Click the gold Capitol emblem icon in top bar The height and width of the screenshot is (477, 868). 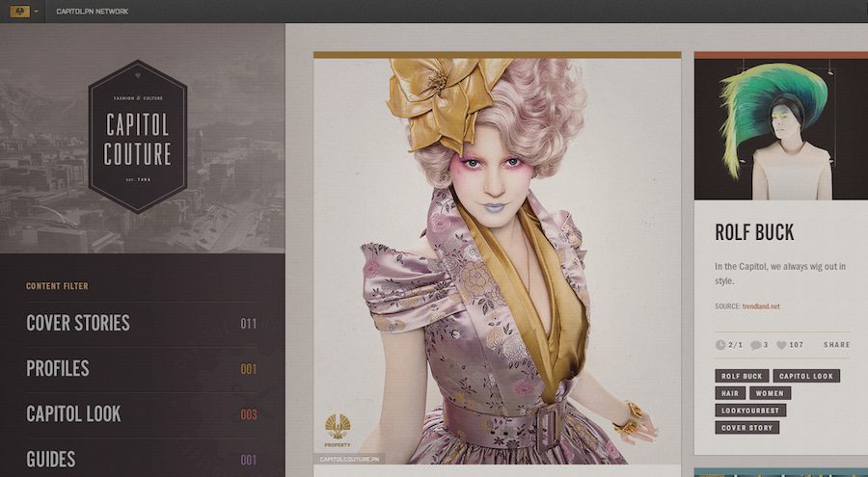19,11
